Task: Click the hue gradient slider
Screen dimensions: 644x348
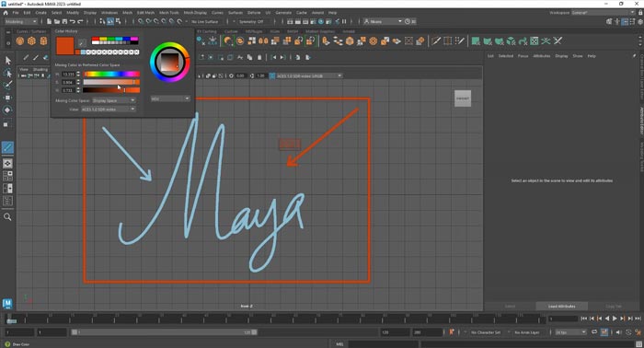Action: coord(111,75)
